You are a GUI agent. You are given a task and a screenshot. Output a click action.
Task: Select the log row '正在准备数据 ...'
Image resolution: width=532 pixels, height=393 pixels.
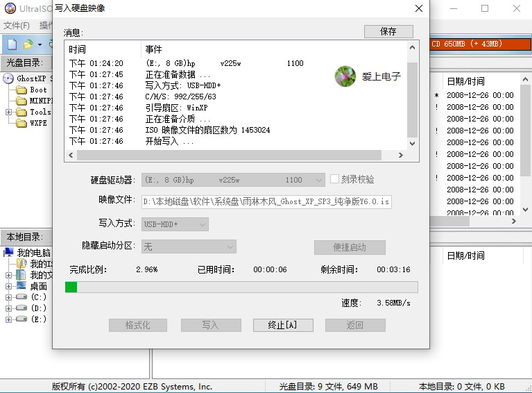pyautogui.click(x=237, y=74)
